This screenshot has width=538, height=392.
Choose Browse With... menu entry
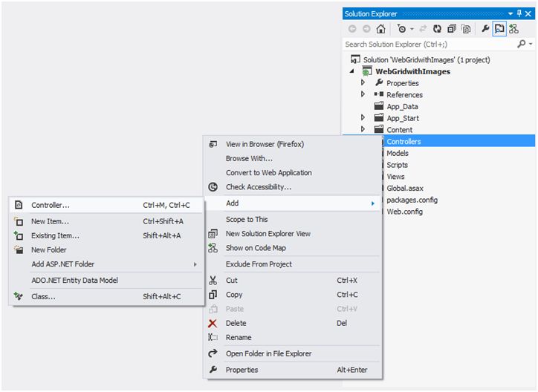(x=292, y=159)
